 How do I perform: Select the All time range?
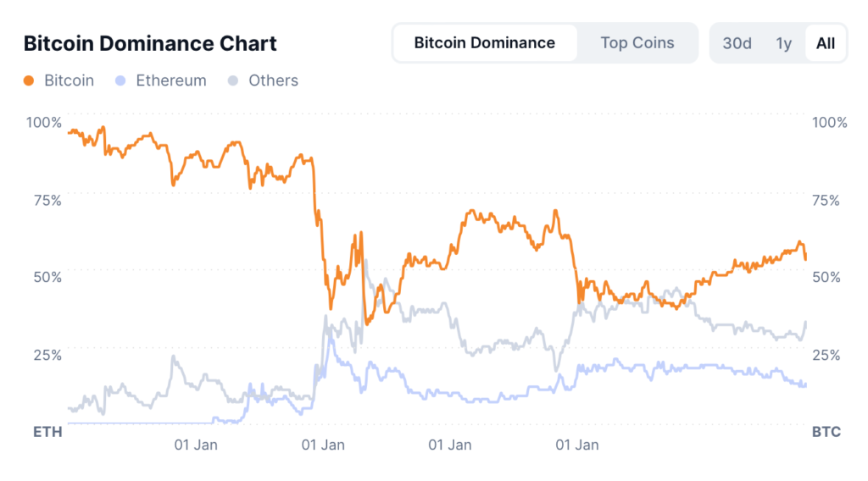pyautogui.click(x=825, y=43)
